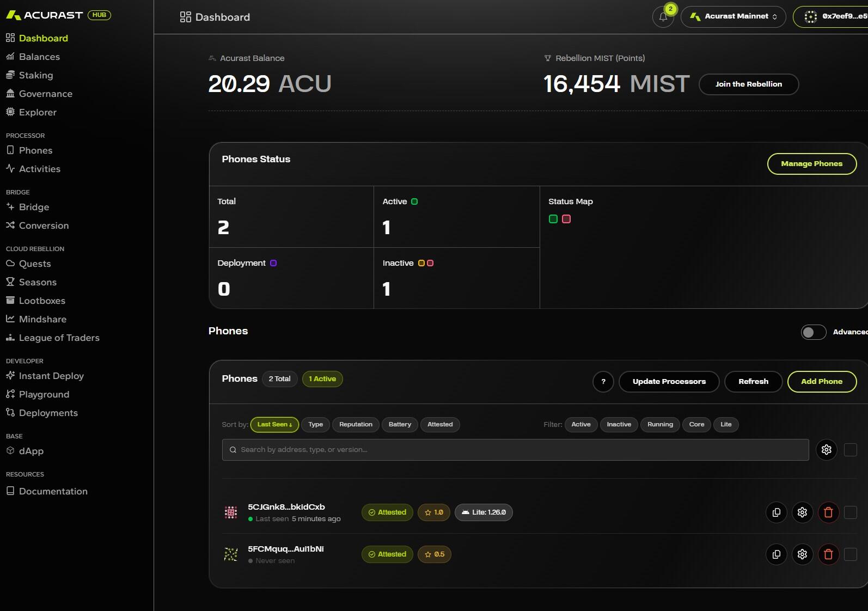Open the Acurast Mainnet network dropdown
868x611 pixels.
pyautogui.click(x=733, y=17)
